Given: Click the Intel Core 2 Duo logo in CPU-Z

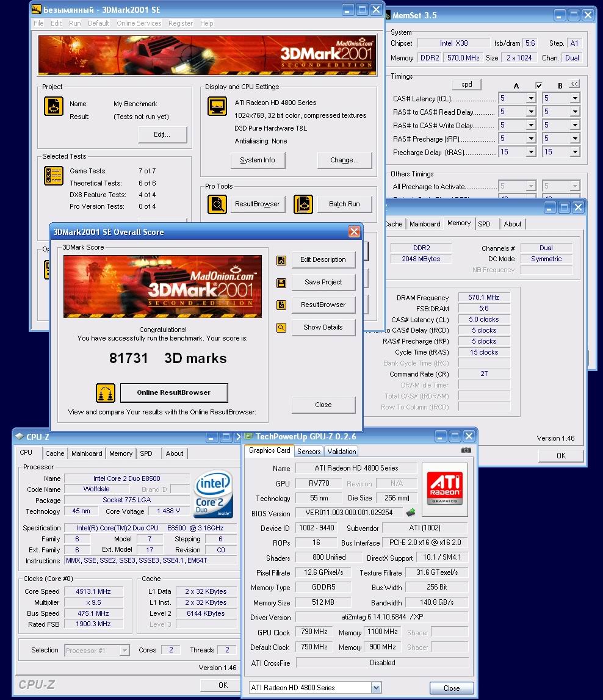Looking at the screenshot, I should tap(214, 494).
